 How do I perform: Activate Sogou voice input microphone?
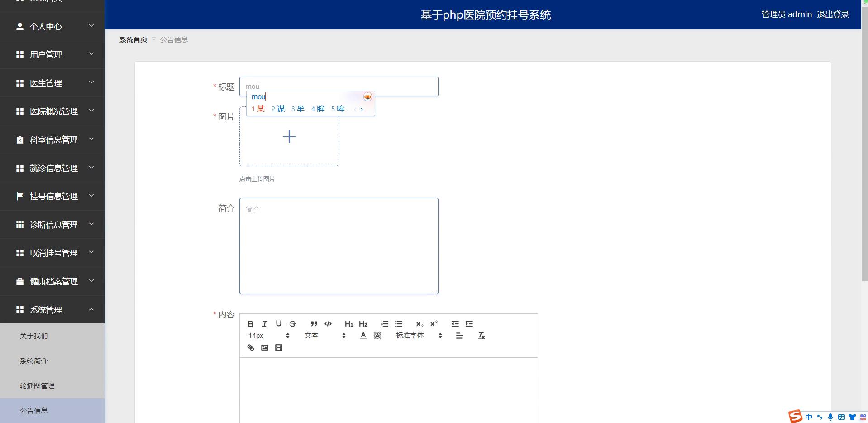[x=830, y=417]
